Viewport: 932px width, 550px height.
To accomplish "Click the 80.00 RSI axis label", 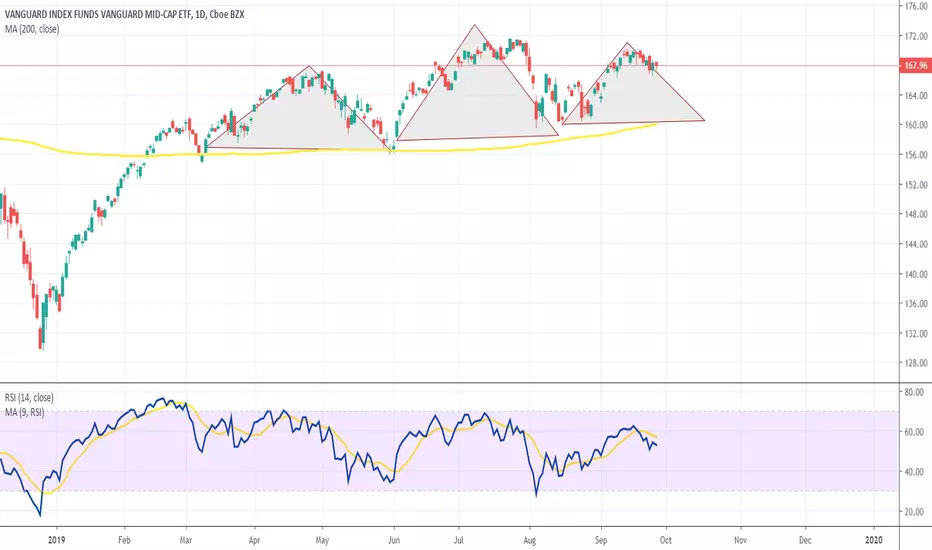I will pos(914,392).
